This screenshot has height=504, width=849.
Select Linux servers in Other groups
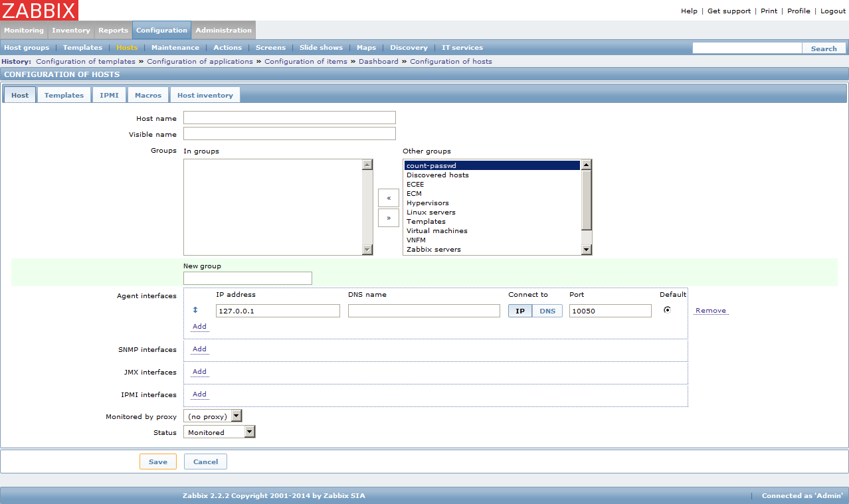pyautogui.click(x=492, y=212)
